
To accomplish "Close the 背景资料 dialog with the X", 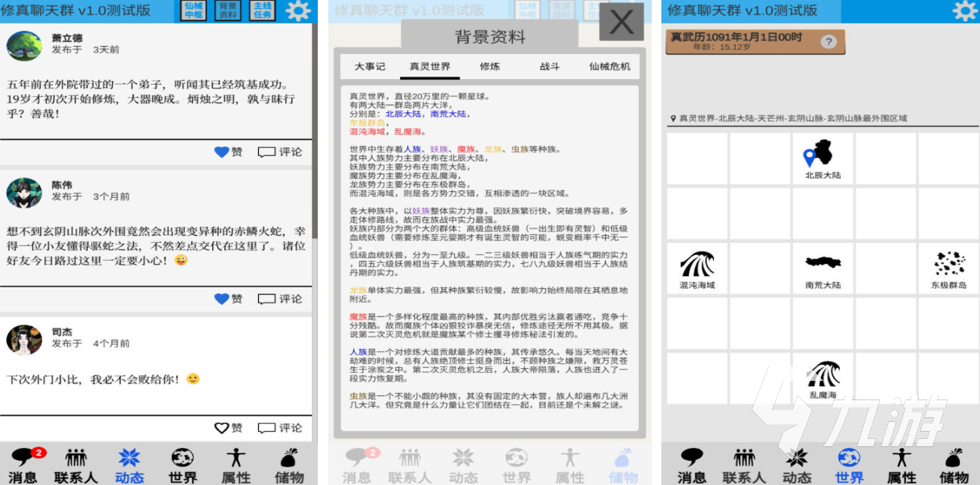I will point(621,22).
